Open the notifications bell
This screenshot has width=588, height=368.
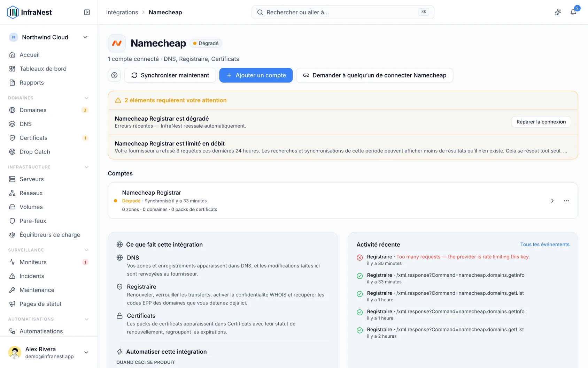[x=573, y=12]
